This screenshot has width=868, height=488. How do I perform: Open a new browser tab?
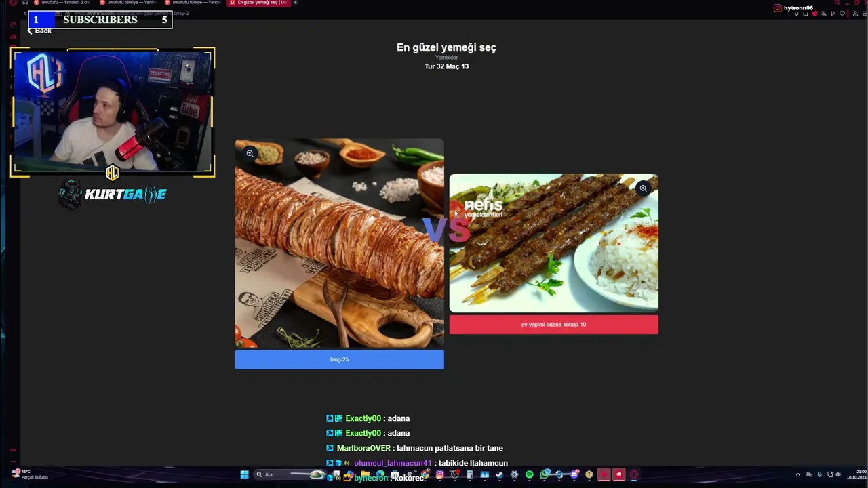pyautogui.click(x=295, y=3)
